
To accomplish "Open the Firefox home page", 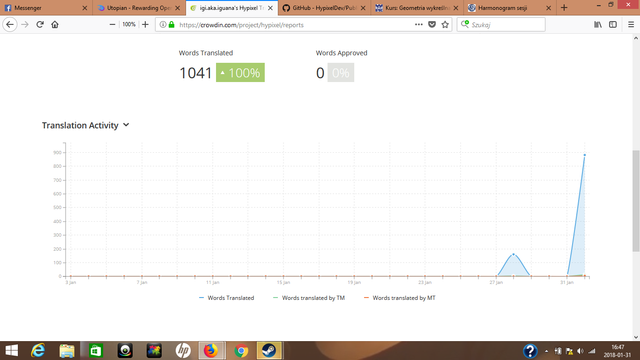I will pyautogui.click(x=55, y=24).
